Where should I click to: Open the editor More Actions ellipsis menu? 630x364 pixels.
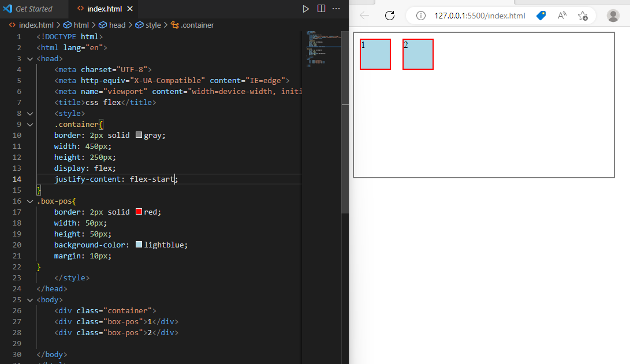click(x=336, y=9)
